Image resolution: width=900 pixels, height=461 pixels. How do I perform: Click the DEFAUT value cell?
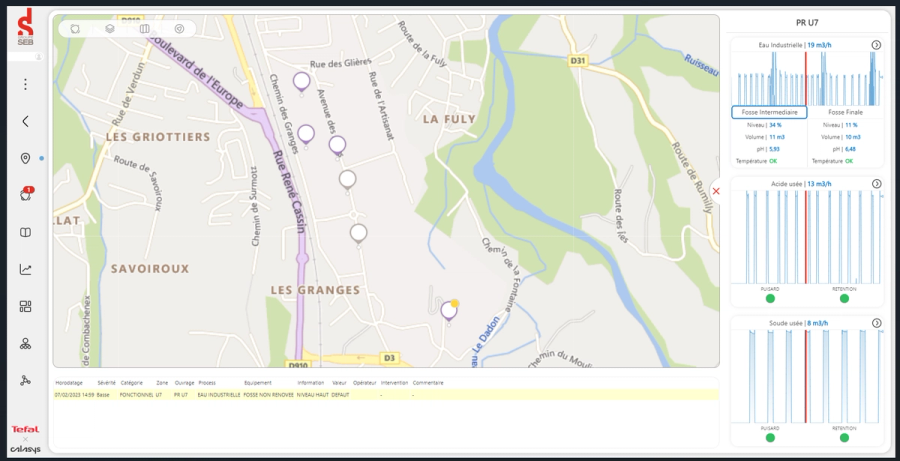(x=340, y=395)
